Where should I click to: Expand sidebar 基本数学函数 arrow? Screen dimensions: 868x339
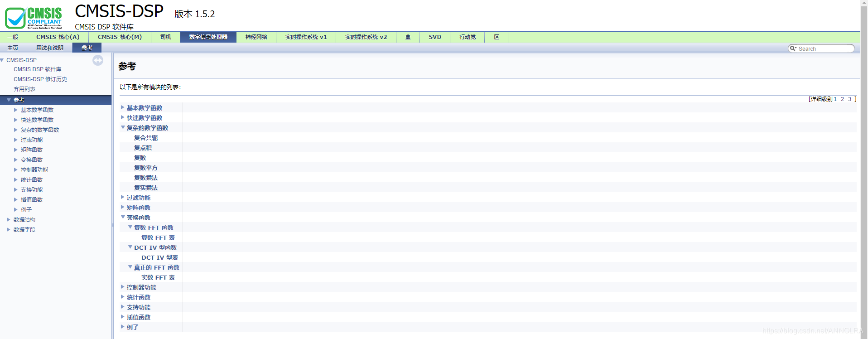tap(16, 110)
